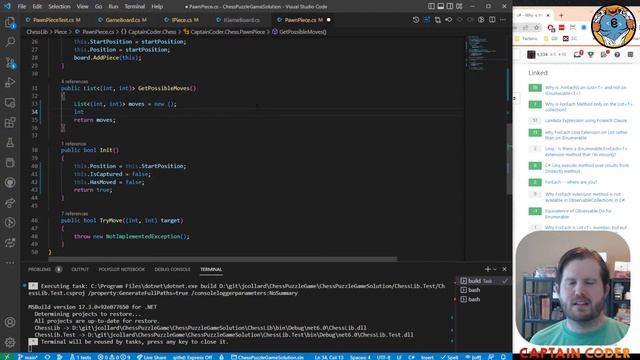Open the File menu
640x360 pixels.
coord(22,7)
